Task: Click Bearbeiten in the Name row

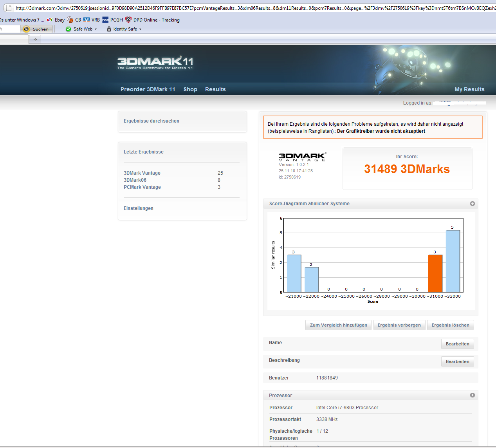Action: click(458, 344)
